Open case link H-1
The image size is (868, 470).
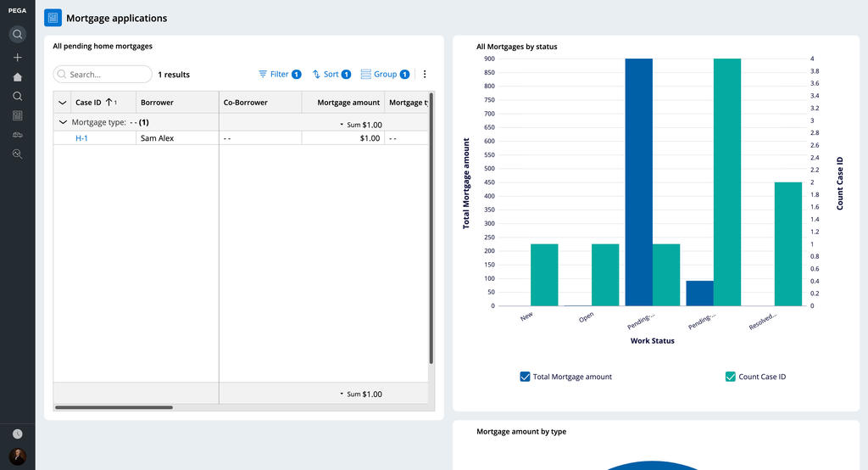click(81, 138)
